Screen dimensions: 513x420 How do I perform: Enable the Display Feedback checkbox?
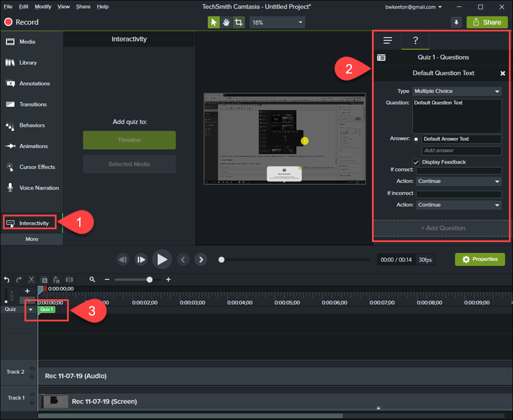pos(416,162)
